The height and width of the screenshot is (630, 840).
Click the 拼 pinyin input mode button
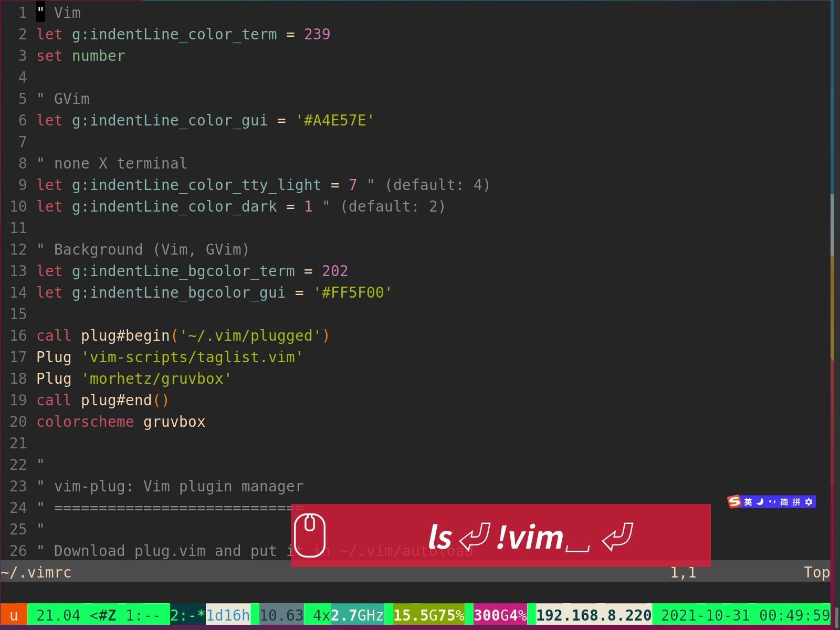(796, 502)
